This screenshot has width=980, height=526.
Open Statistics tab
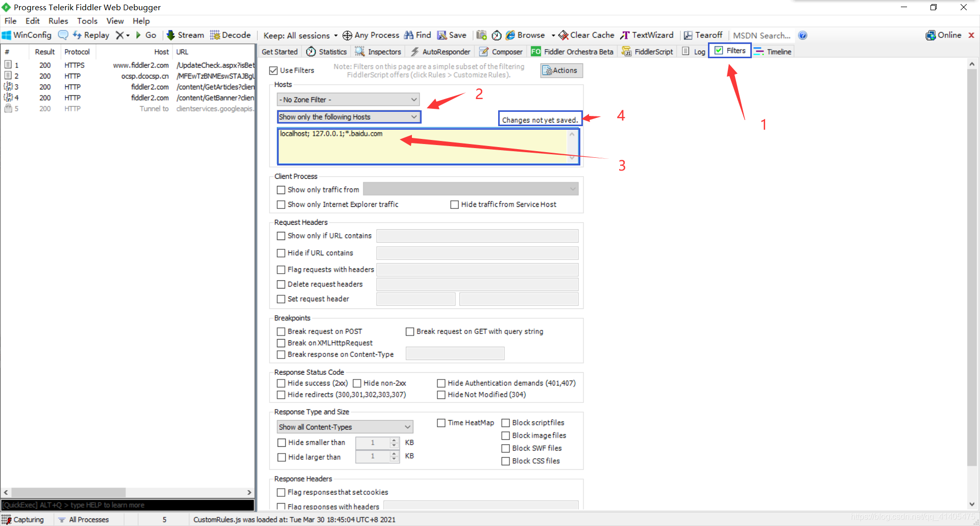pos(327,52)
